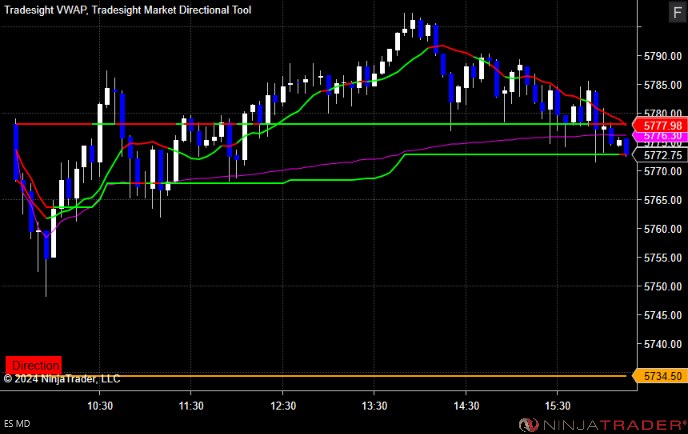The height and width of the screenshot is (434, 688).
Task: Click the ES MD instrument label
Action: (x=17, y=424)
